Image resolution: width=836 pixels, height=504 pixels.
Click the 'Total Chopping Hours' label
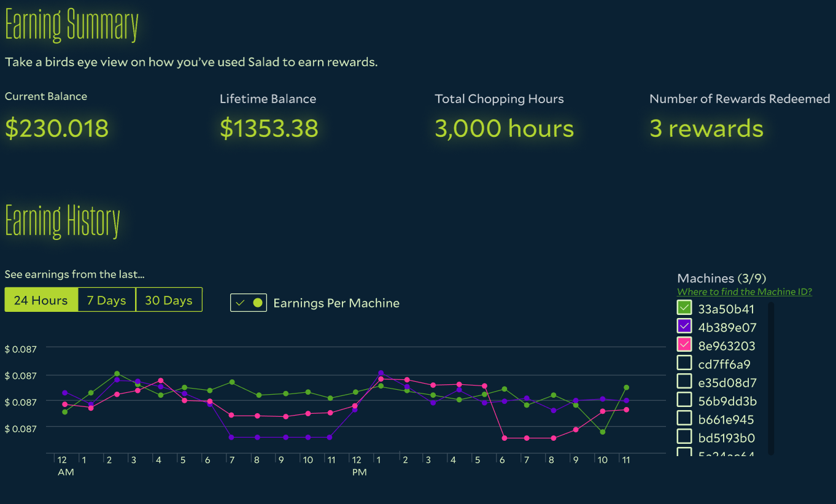click(x=499, y=99)
